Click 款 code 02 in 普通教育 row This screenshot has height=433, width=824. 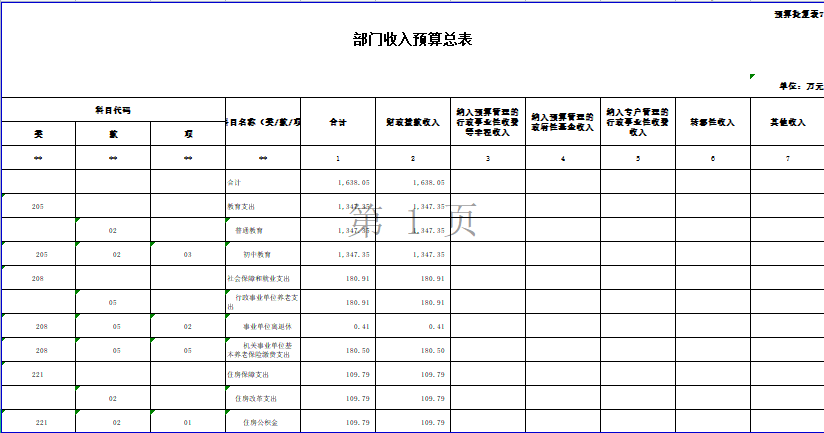113,231
